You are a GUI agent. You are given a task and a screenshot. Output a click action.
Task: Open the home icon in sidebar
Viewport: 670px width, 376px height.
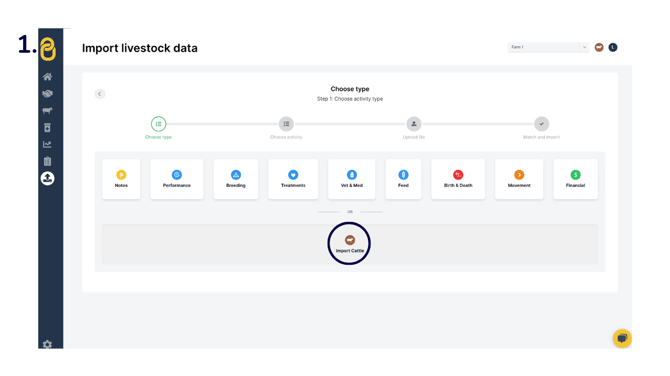[47, 77]
